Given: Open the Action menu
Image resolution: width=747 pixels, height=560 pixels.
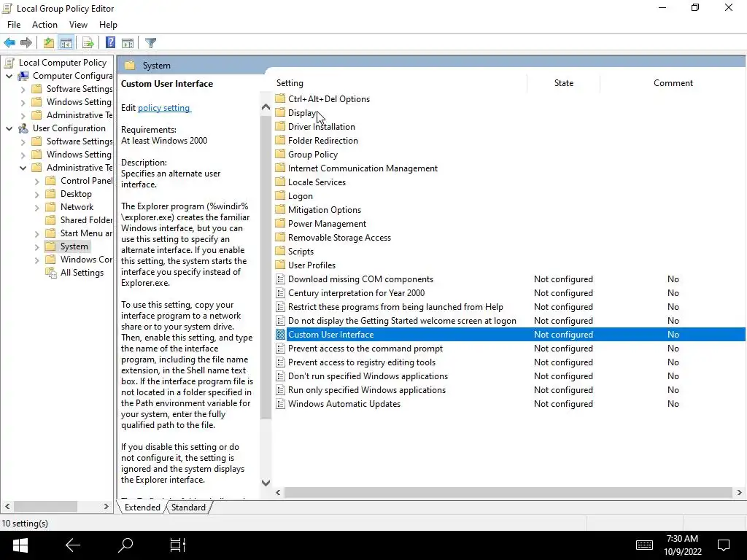Looking at the screenshot, I should pyautogui.click(x=44, y=25).
